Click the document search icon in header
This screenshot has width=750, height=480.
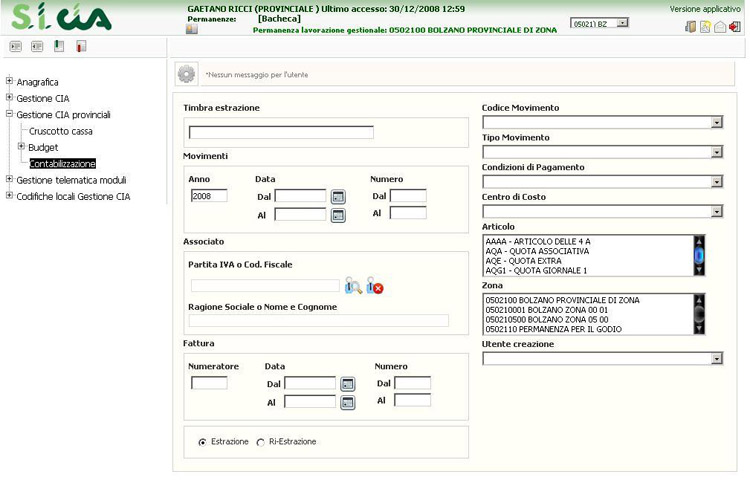tap(705, 27)
